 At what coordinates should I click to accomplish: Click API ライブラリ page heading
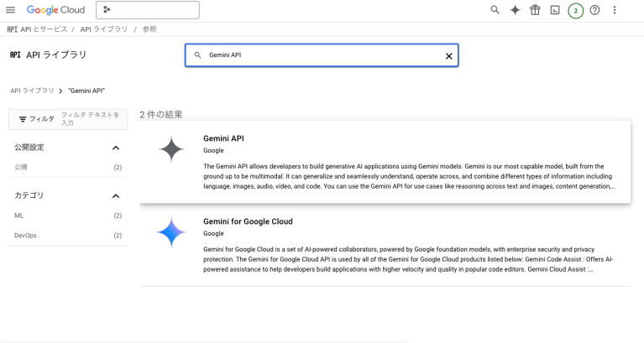56,55
